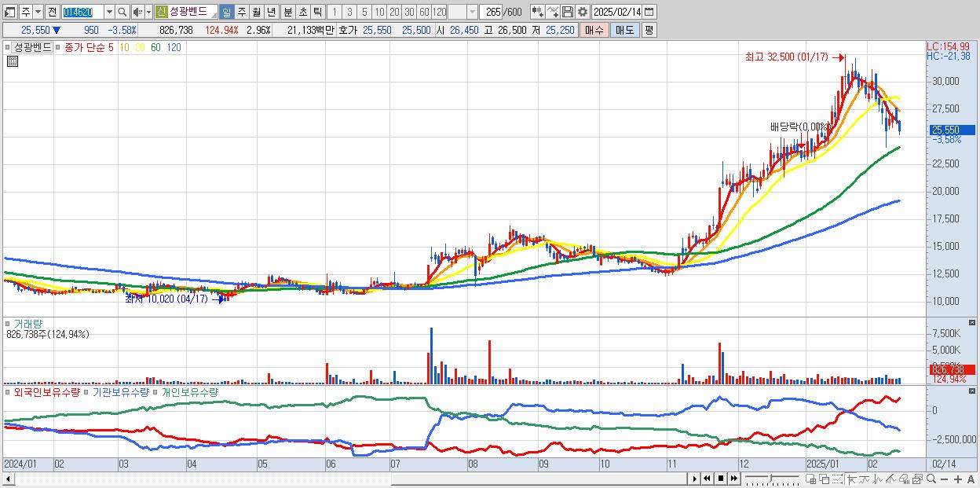The width and height of the screenshot is (980, 488).
Task: Fast-forward the chart with double-right arrows
Action: pyautogui.click(x=733, y=479)
